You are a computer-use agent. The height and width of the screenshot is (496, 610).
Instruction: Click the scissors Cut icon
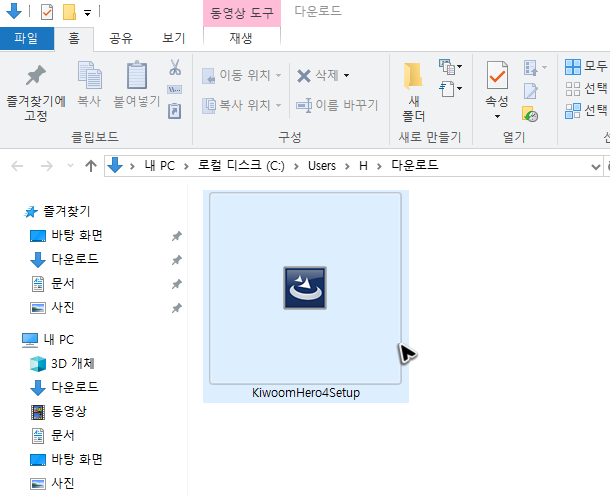click(x=175, y=67)
